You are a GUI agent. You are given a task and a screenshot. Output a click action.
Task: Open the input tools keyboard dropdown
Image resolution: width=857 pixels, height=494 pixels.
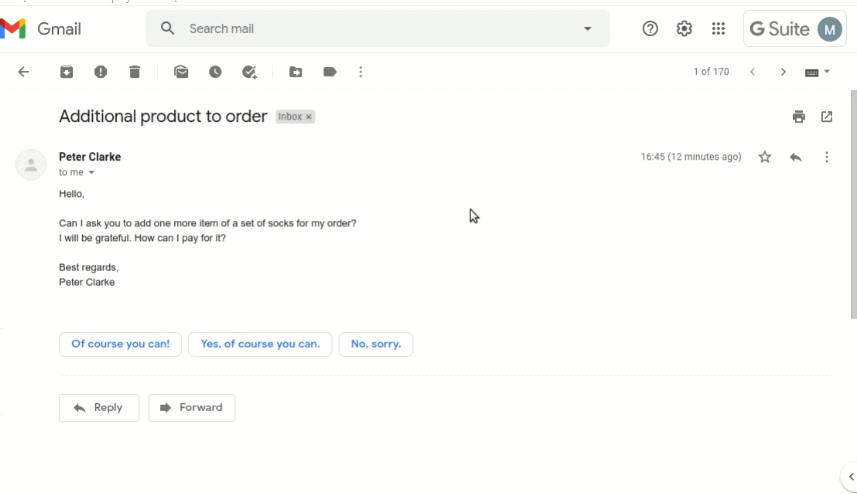point(817,72)
